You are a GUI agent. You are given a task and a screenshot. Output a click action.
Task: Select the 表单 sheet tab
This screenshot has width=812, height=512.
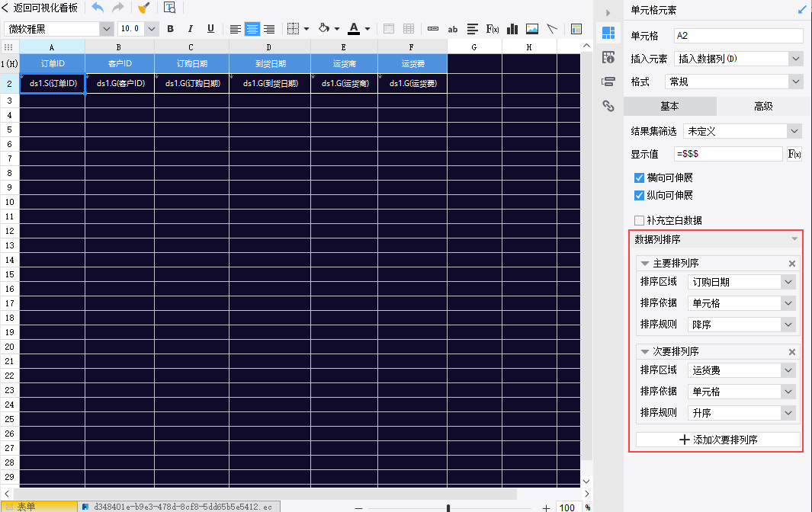(x=39, y=507)
